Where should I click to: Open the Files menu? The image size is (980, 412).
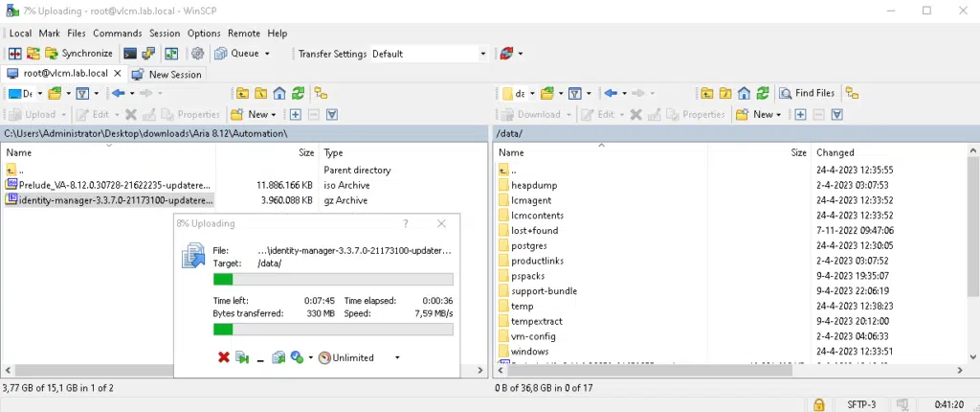77,34
